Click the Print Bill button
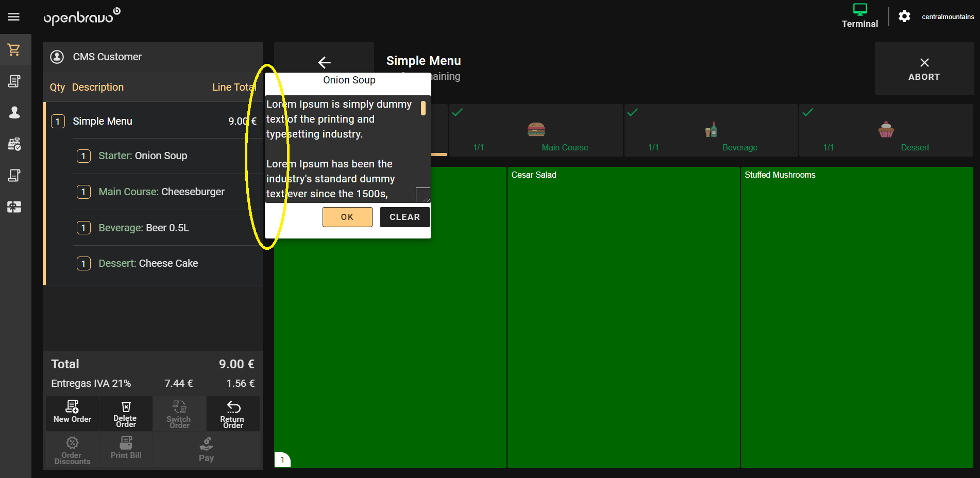The image size is (980, 478). (126, 450)
